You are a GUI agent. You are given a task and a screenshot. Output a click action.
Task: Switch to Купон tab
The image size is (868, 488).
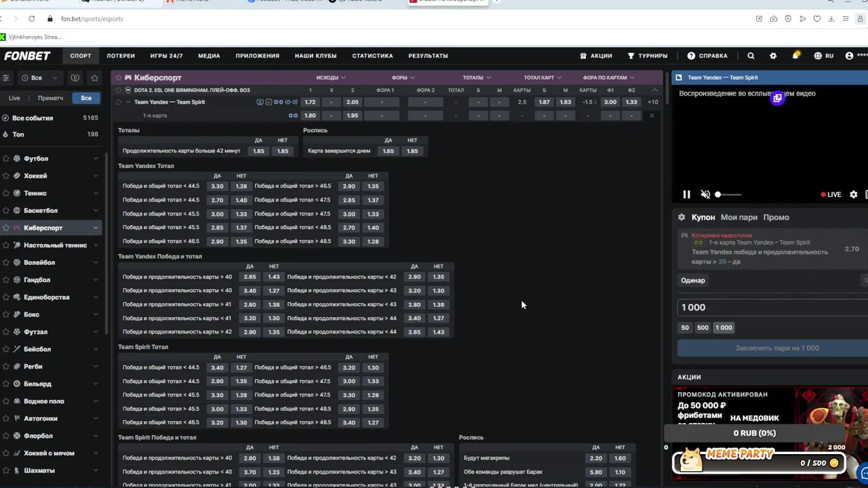(x=703, y=217)
